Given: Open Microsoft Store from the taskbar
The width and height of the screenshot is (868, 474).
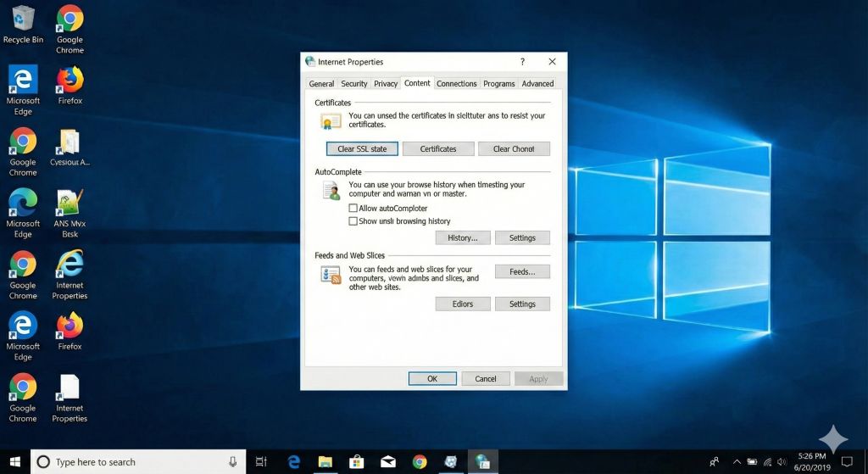Looking at the screenshot, I should [356, 462].
